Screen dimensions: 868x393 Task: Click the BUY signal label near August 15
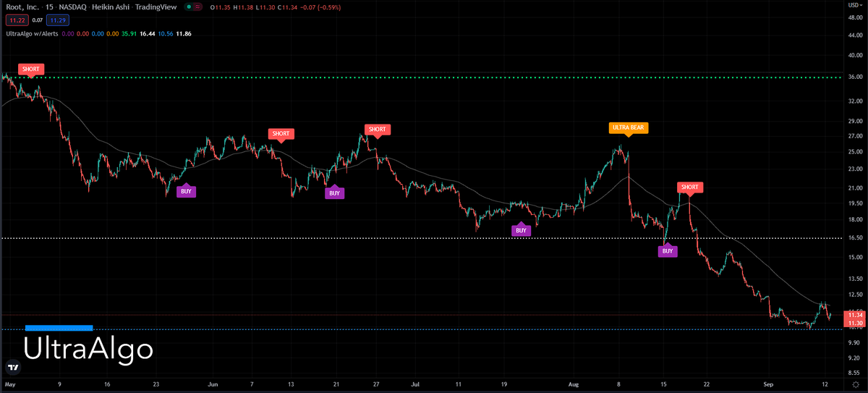[x=668, y=251]
